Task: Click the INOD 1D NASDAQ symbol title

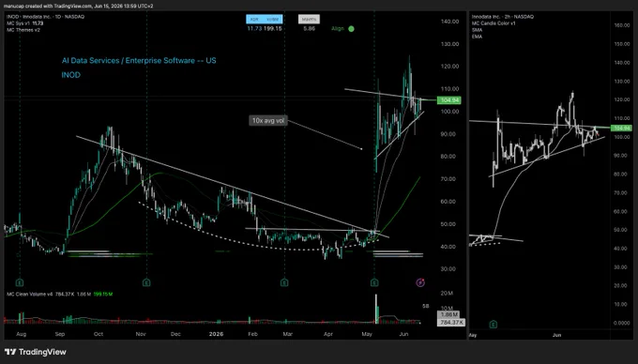Action: (46, 17)
